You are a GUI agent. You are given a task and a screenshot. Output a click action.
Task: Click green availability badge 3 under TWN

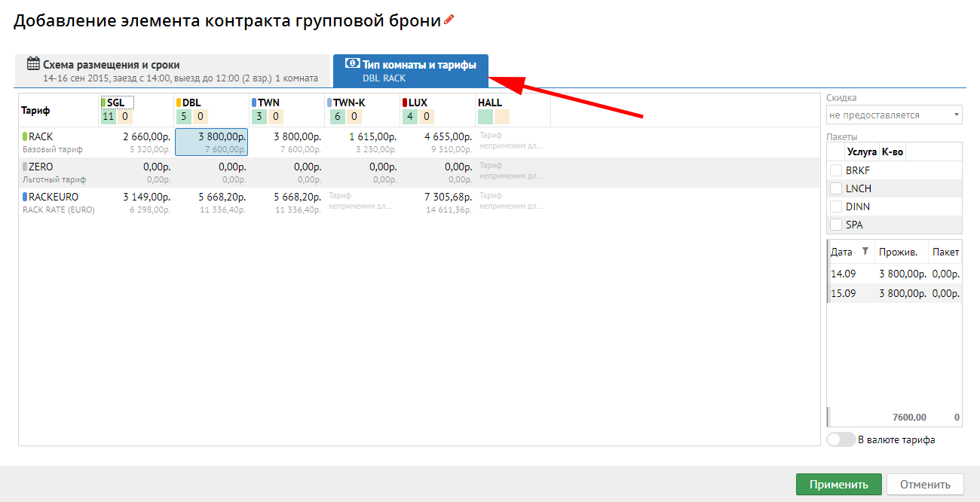[259, 116]
